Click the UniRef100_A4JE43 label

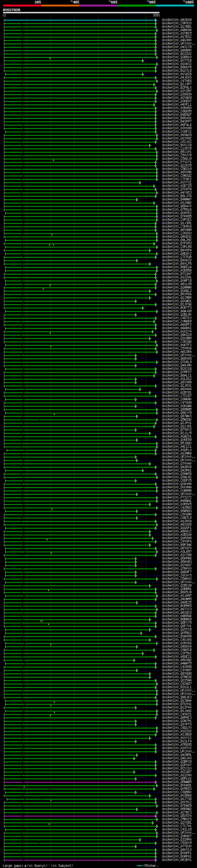[x=177, y=78]
